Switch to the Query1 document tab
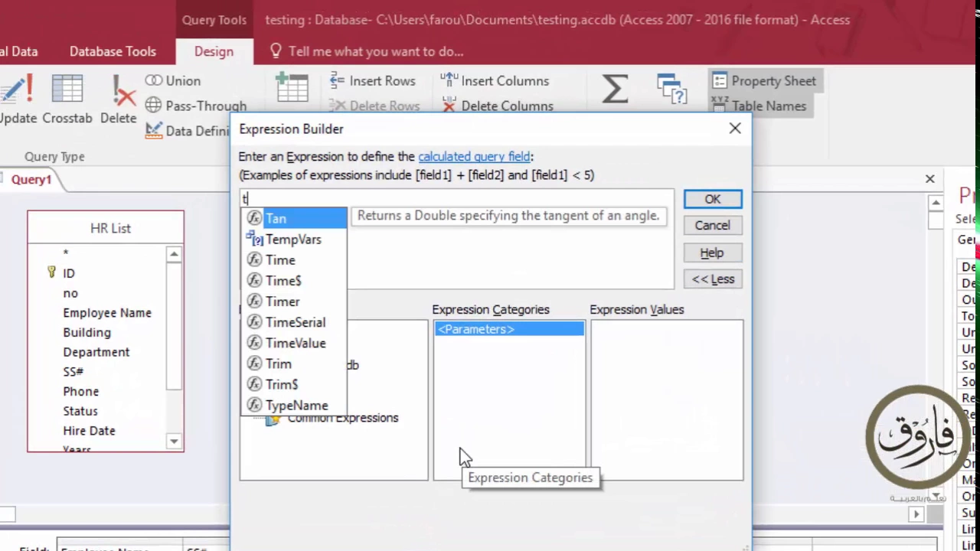 coord(31,179)
